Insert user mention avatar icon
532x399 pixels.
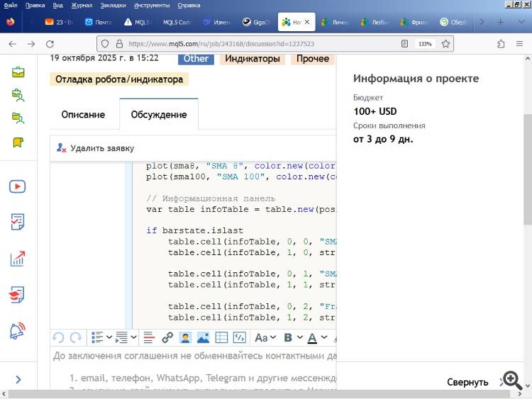pos(185,337)
